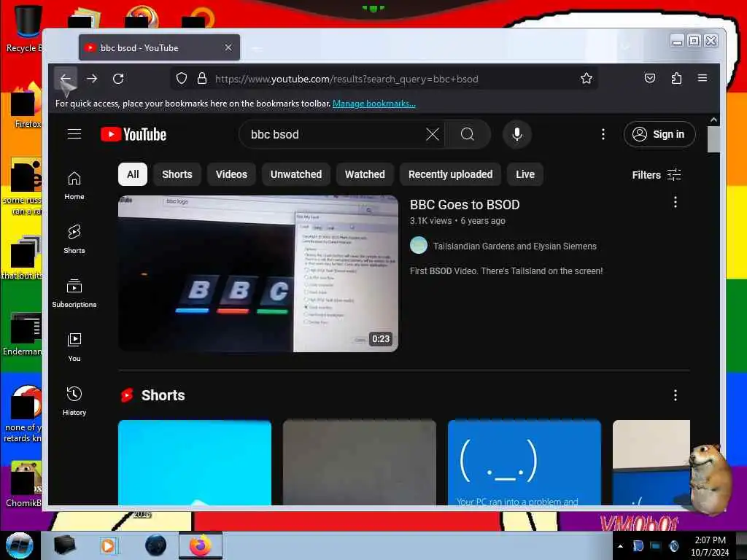The image size is (747, 560).
Task: Click the 3.1K views metadata text
Action: [x=430, y=221]
